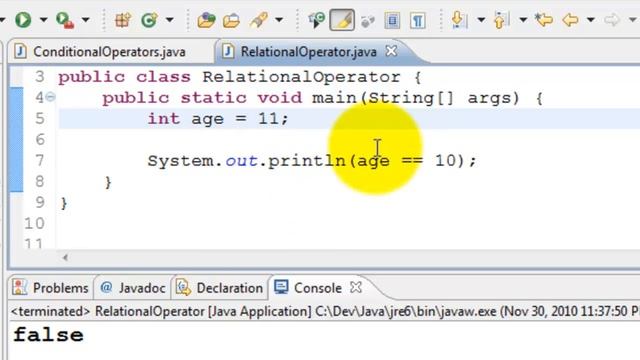This screenshot has height=360, width=640.
Task: Switch to the ConditionalOperators.java tab
Action: coord(109,52)
